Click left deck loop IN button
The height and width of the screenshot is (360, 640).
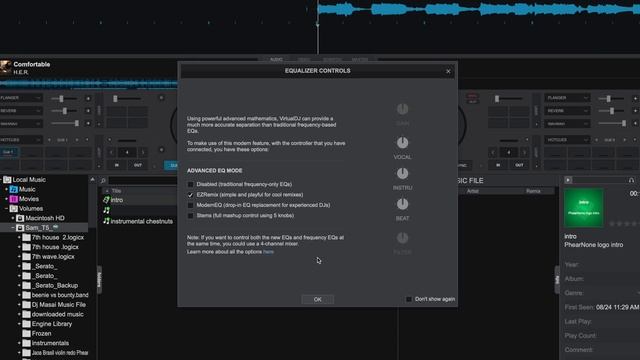117,165
